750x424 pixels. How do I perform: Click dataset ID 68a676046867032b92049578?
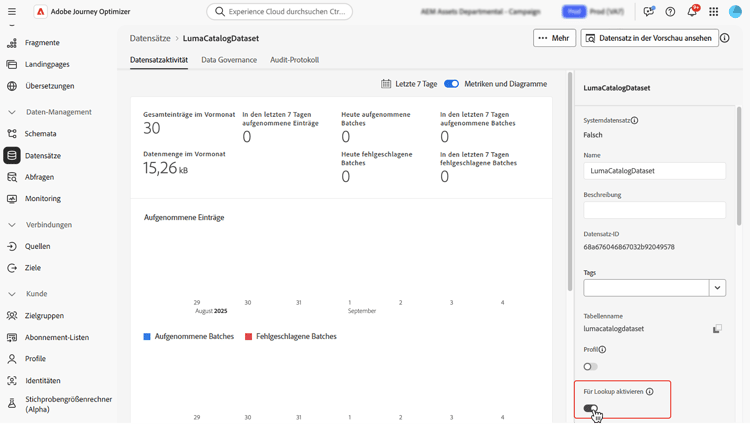coord(629,247)
